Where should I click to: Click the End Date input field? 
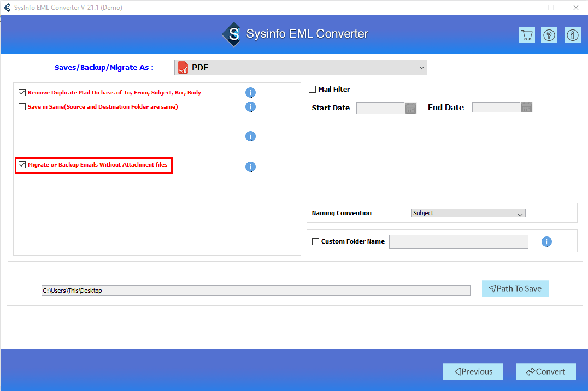[496, 107]
